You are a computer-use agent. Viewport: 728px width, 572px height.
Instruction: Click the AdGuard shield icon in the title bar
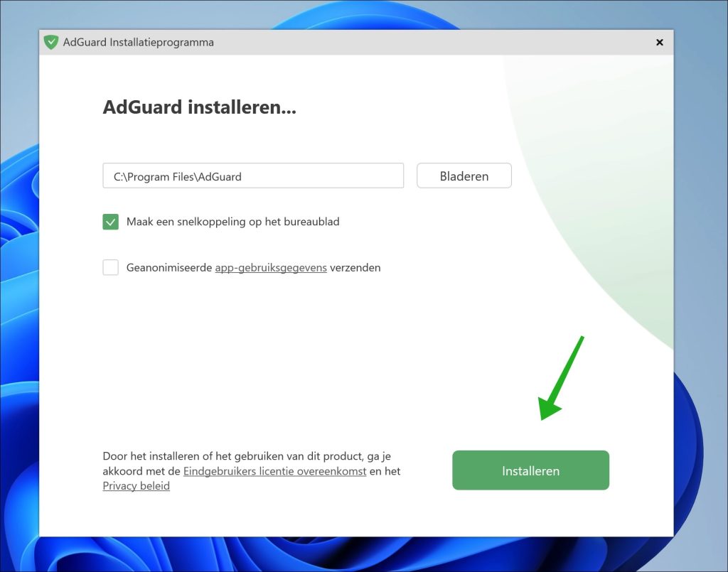[x=50, y=42]
